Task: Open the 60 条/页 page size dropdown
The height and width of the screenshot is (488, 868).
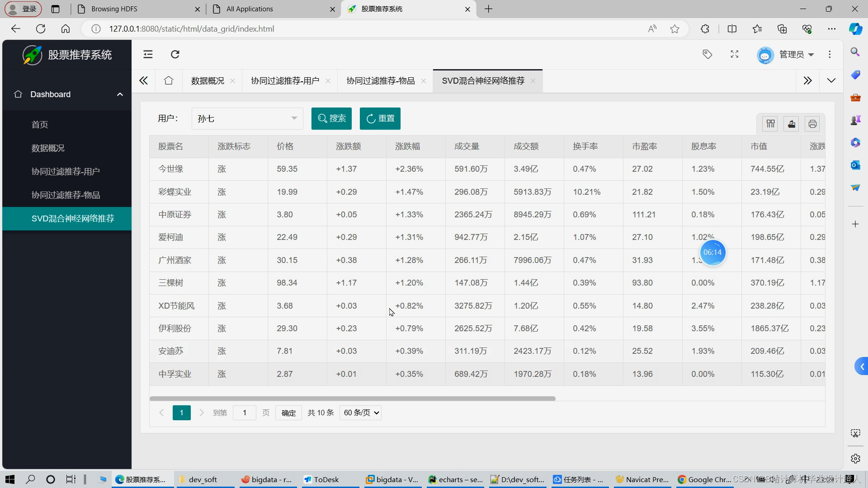Action: (x=361, y=413)
